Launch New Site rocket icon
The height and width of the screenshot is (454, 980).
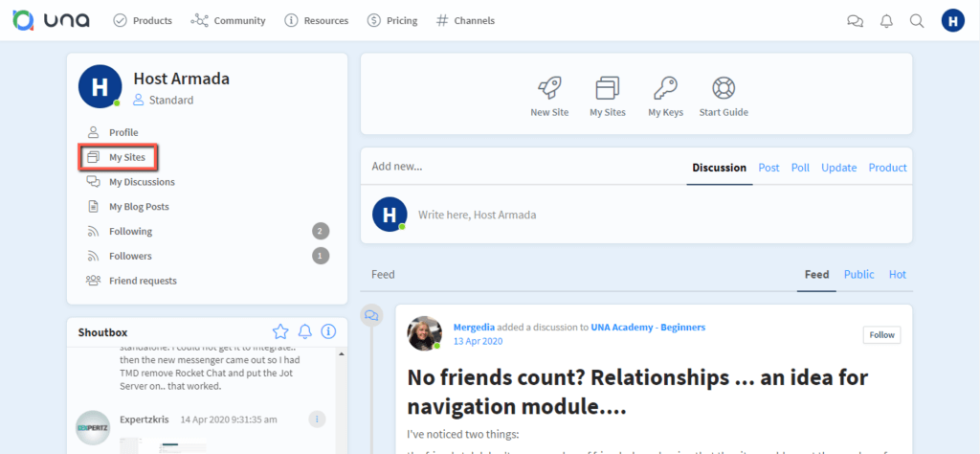pyautogui.click(x=549, y=89)
